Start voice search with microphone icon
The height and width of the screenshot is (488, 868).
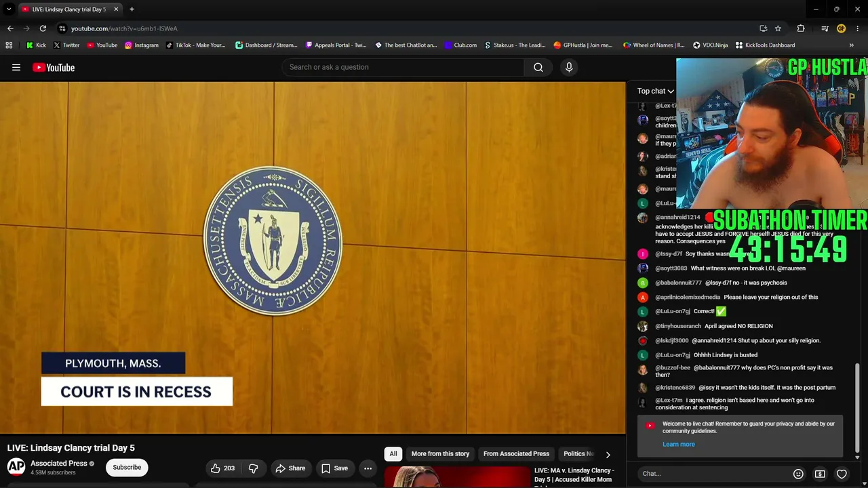tap(569, 67)
